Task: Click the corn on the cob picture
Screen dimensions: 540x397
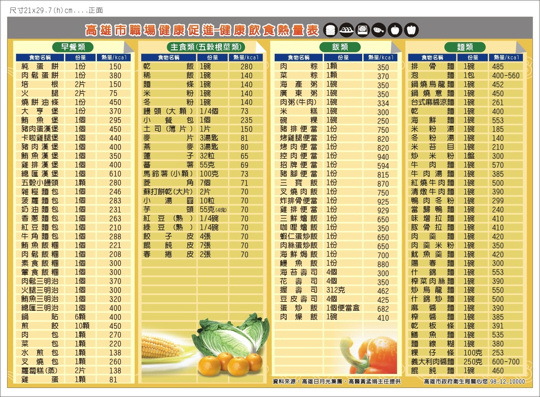Action: pos(163,348)
